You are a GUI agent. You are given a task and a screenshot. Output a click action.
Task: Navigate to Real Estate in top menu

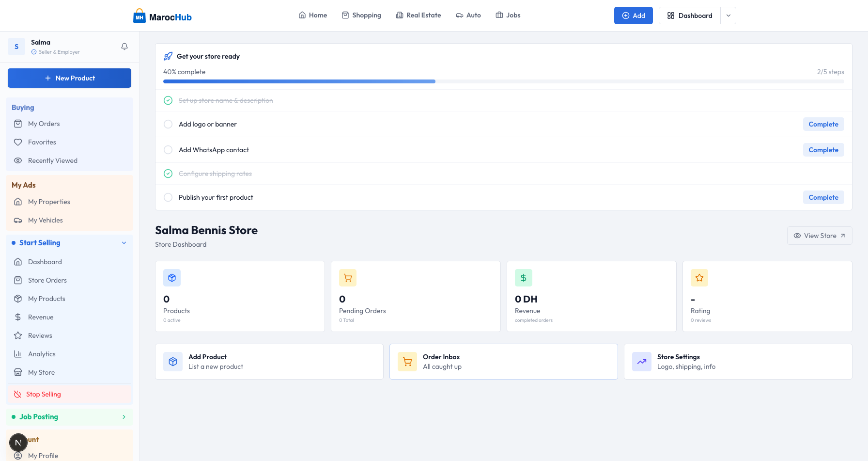(418, 15)
